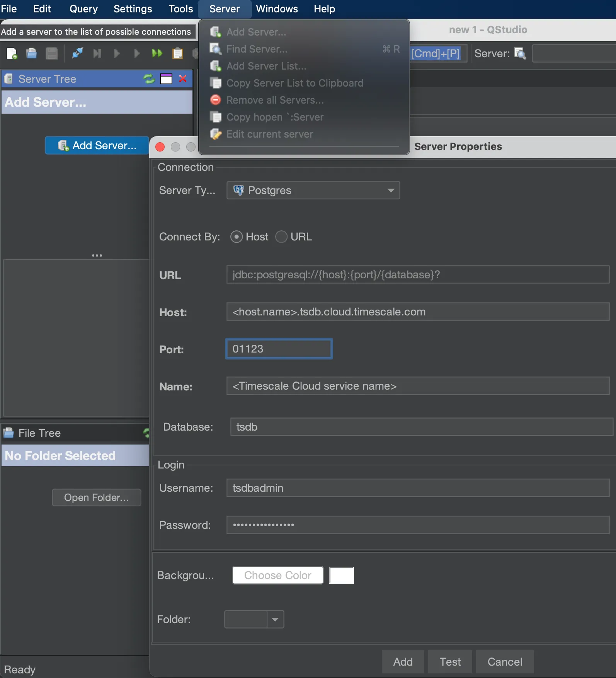
Task: Open the Edit menu
Action: click(x=42, y=9)
